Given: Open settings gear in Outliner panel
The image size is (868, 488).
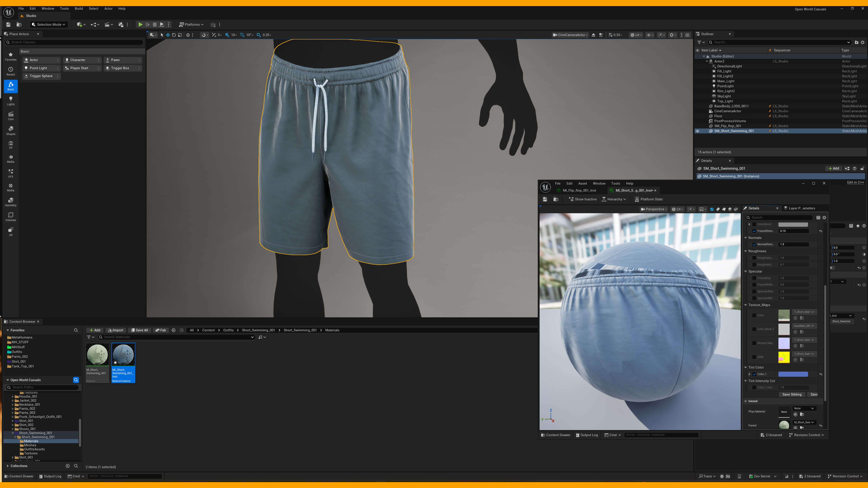Looking at the screenshot, I should 863,42.
